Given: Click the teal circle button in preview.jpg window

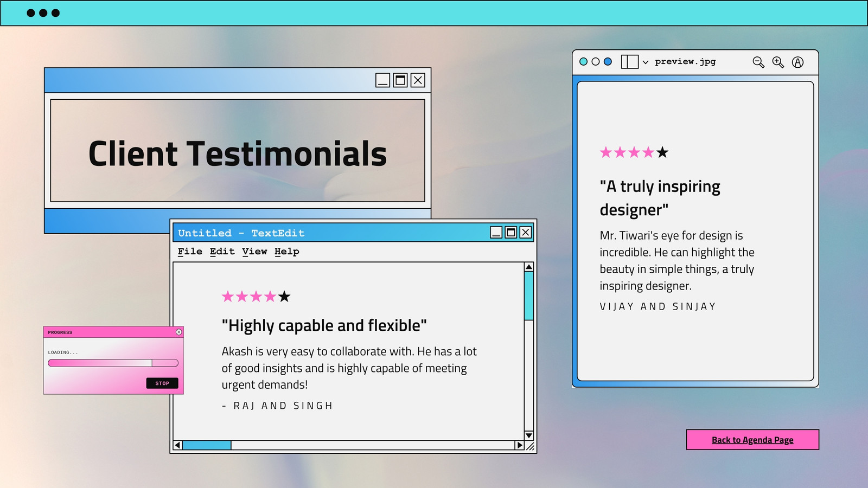Looking at the screenshot, I should [x=584, y=62].
